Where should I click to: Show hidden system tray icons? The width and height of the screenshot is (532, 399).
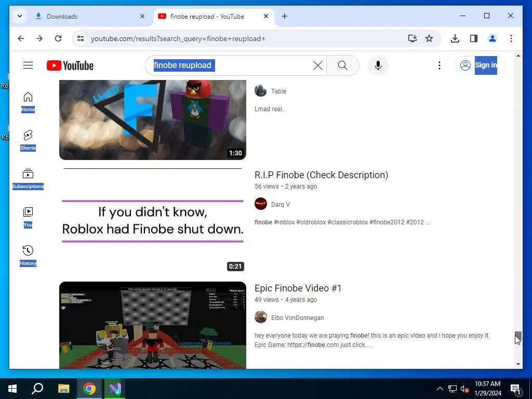click(440, 389)
